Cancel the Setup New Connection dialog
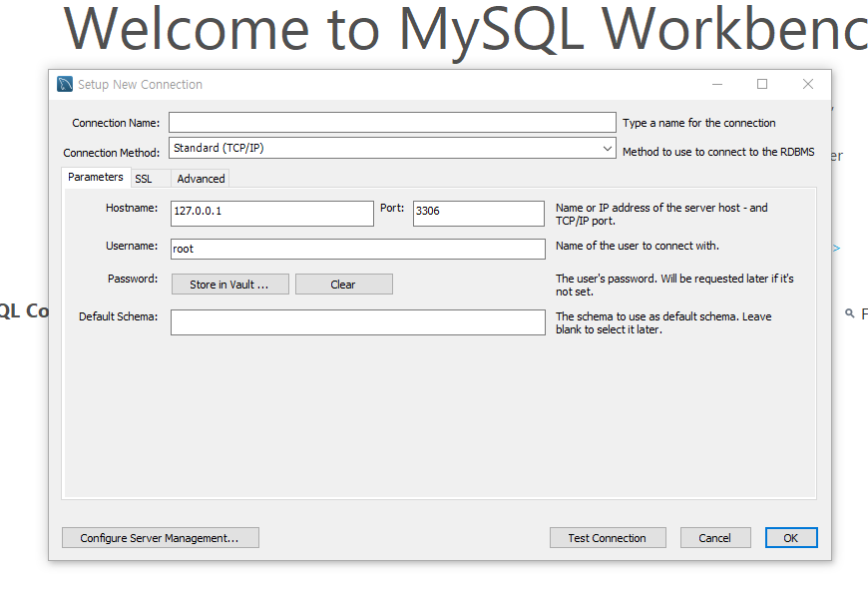 click(x=715, y=538)
